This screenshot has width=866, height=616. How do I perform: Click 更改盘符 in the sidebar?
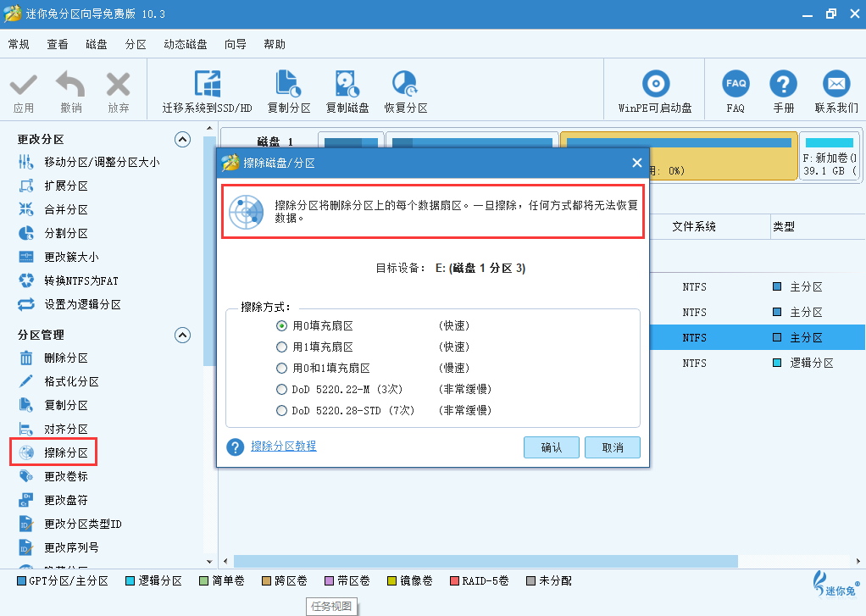pos(53,501)
